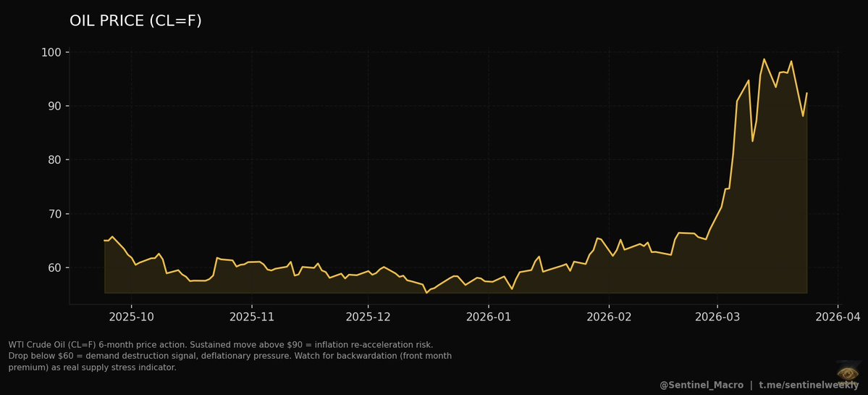The height and width of the screenshot is (395, 868).
Task: Click the x-axis date label 2026-02
Action: (609, 317)
